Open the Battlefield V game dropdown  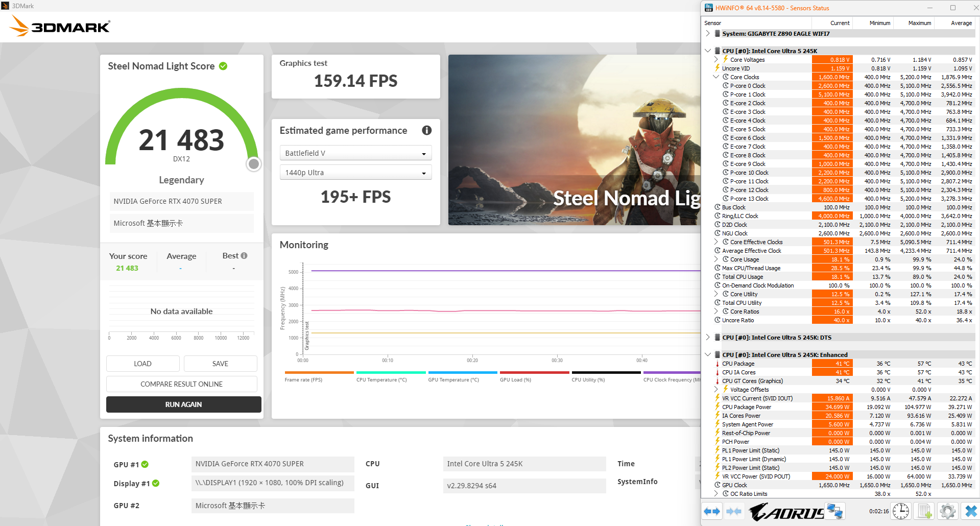coord(355,153)
